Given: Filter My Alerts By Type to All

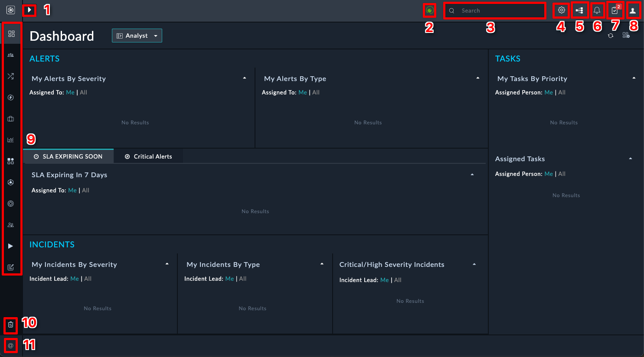Looking at the screenshot, I should point(316,92).
